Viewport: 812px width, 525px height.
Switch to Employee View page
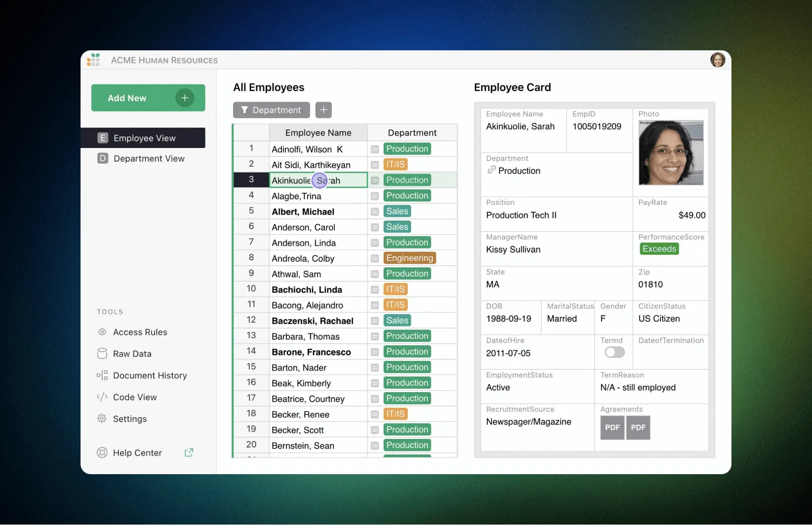coord(143,138)
